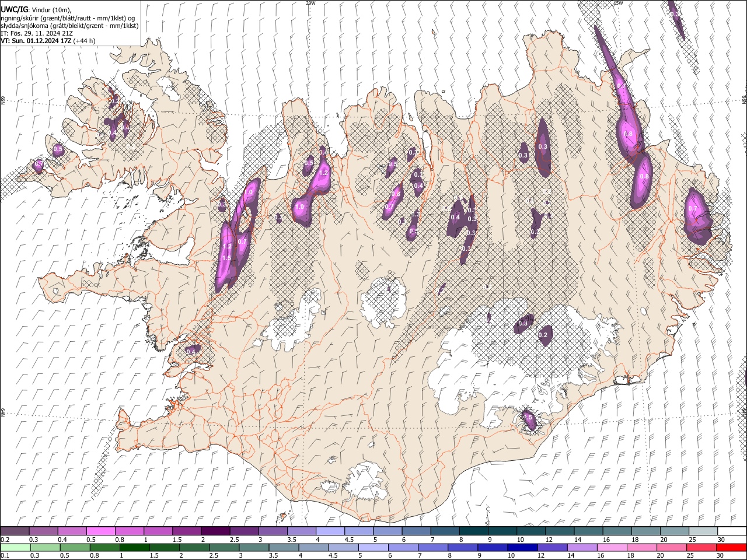Click the 'IT: Fös. 29. 11. 2024 21Z' line

point(37,33)
